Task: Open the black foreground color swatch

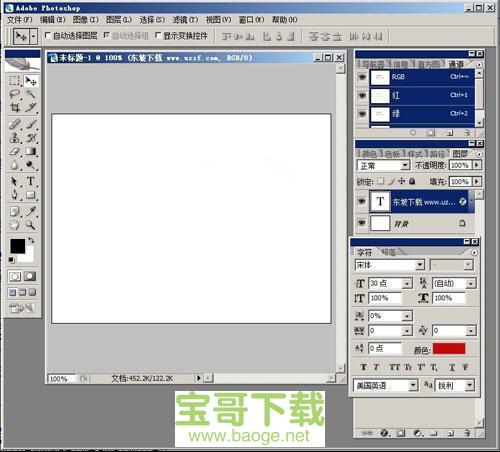Action: (x=17, y=246)
